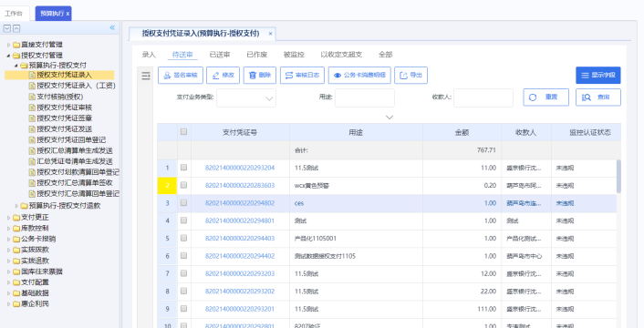The image size is (644, 328).
Task: Open the 支付业务类型 dropdown
Action: [246, 98]
